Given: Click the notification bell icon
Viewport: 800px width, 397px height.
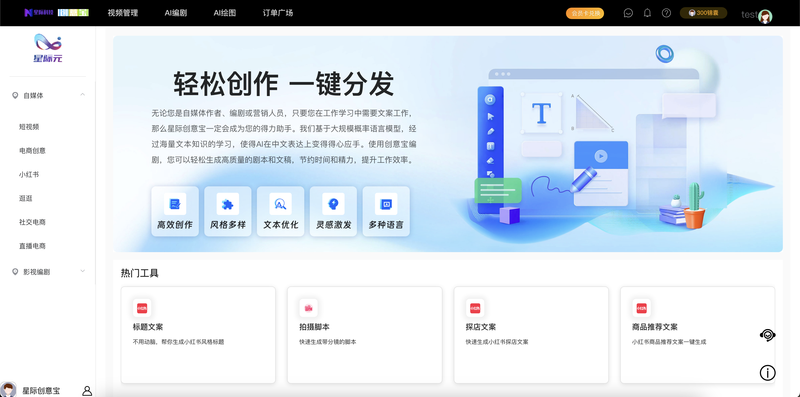Looking at the screenshot, I should click(x=647, y=13).
